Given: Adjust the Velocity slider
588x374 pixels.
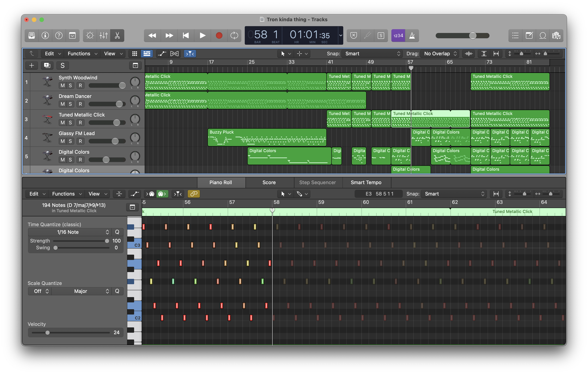Looking at the screenshot, I should (x=71, y=333).
